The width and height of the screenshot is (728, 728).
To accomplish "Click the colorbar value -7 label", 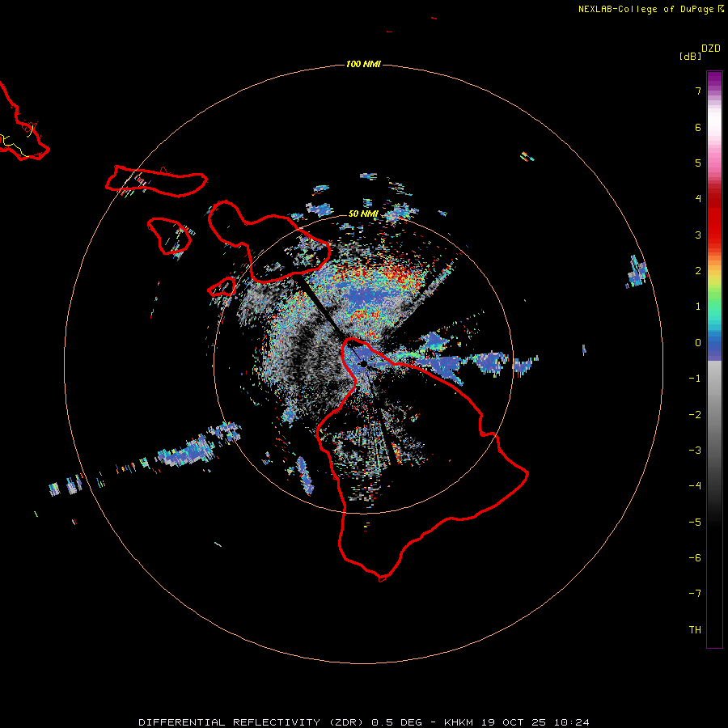I will [695, 594].
